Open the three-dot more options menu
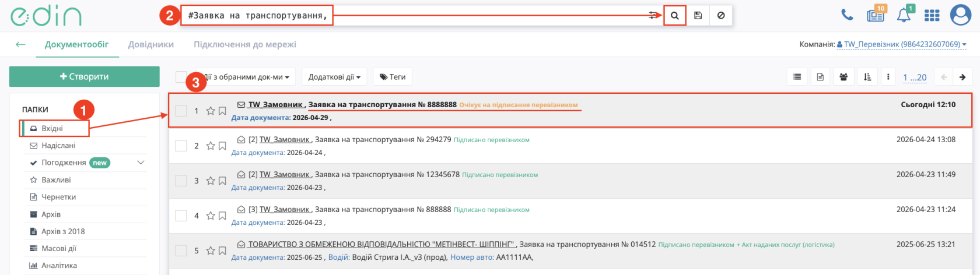This screenshot has height=275, width=980. (x=888, y=77)
